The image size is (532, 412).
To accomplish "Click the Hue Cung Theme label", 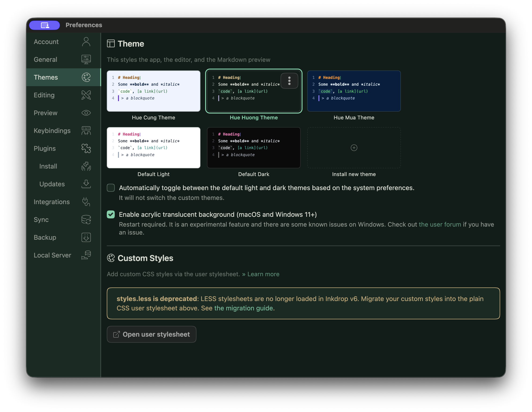I will click(x=153, y=117).
